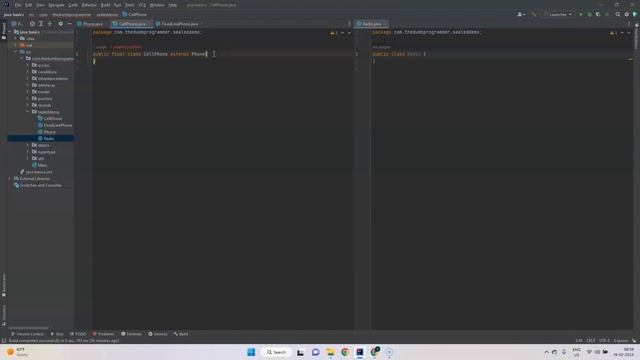Screen dimensions: 640x360
Task: Expand the External Libraries node
Action: [x=10, y=178]
